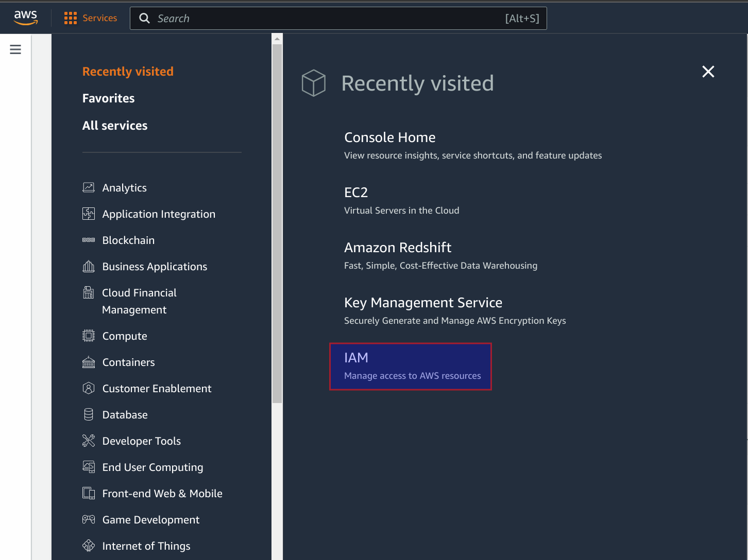This screenshot has height=560, width=748.
Task: Open Cloud Financial Management category
Action: coord(139,301)
